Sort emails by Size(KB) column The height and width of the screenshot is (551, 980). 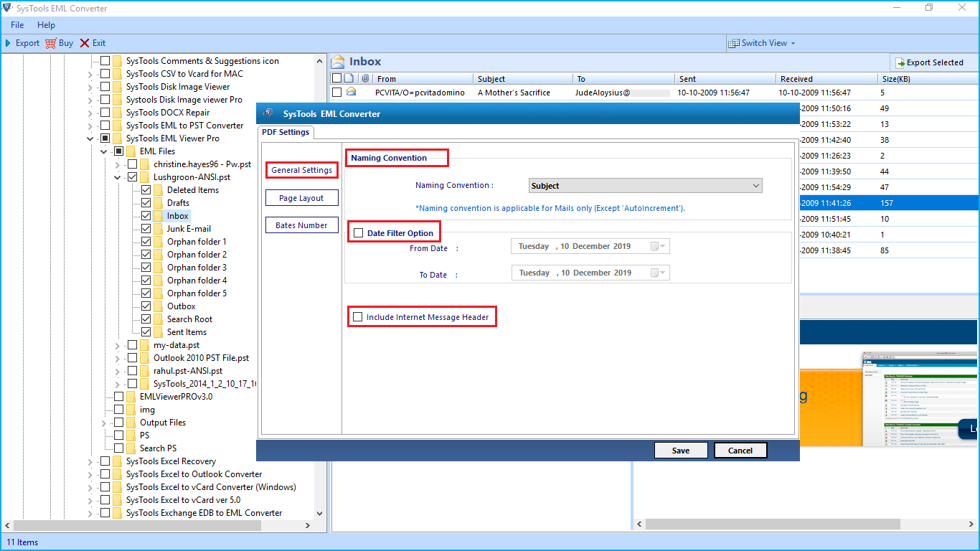[927, 79]
